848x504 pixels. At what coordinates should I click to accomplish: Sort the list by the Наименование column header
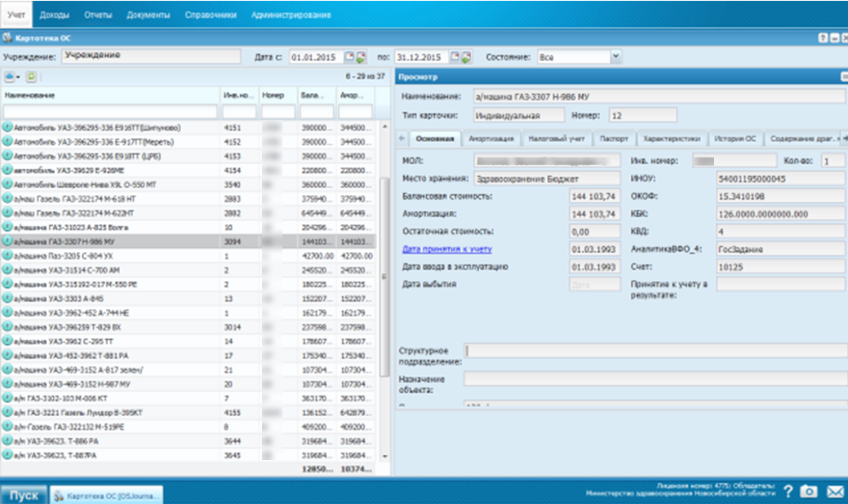(110, 95)
